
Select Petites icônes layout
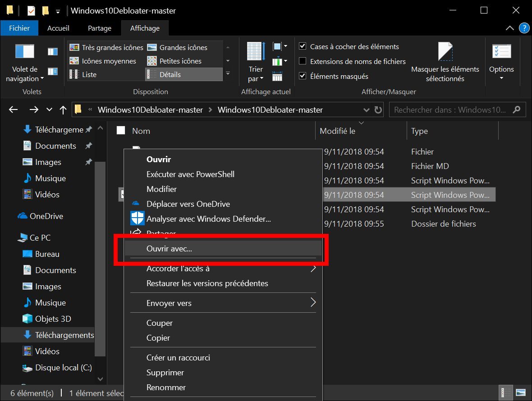174,61
